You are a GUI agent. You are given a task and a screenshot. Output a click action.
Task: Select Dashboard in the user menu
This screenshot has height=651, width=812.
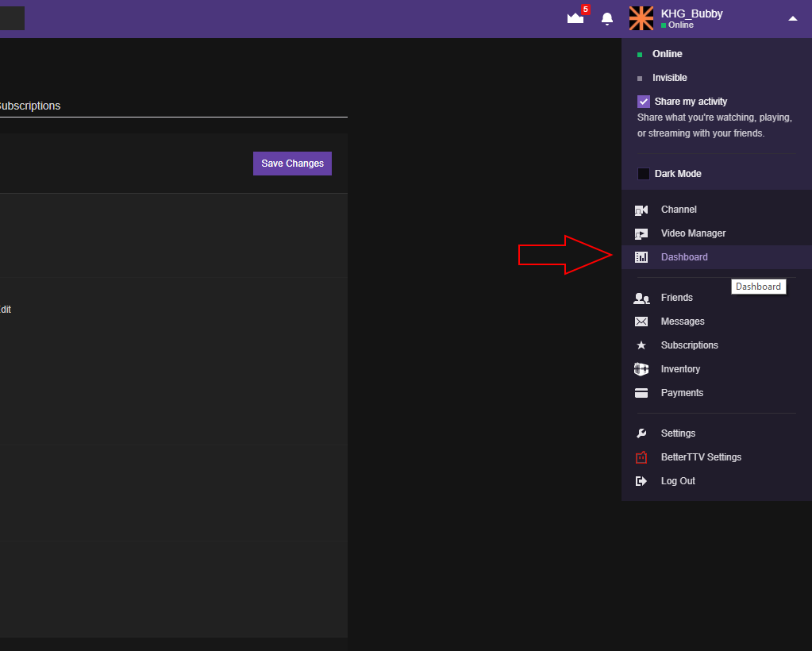[x=717, y=257]
